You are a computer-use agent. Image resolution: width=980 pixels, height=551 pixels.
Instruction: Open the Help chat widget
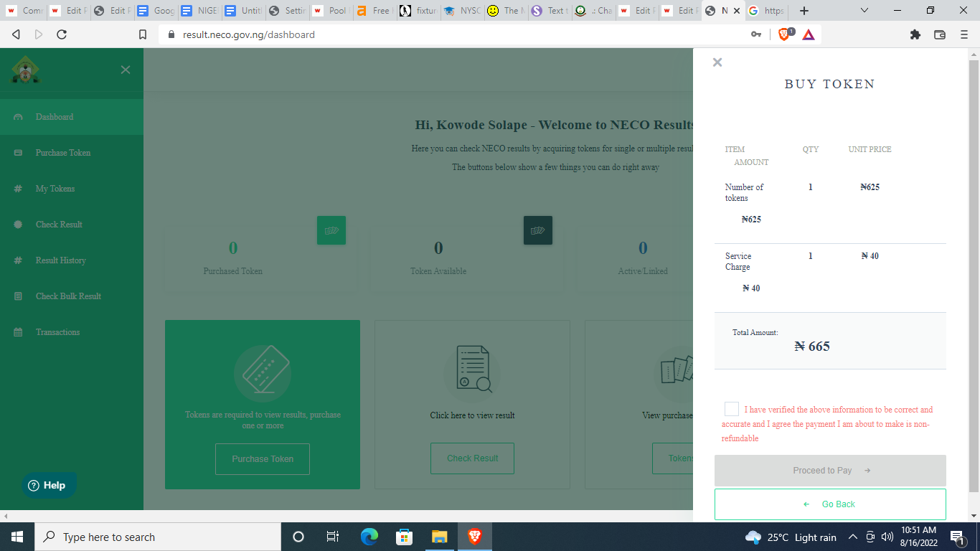[x=47, y=485]
